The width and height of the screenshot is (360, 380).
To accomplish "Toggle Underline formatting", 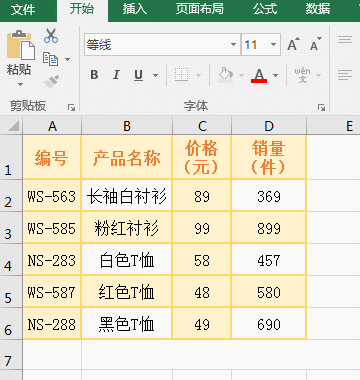I will pos(138,75).
